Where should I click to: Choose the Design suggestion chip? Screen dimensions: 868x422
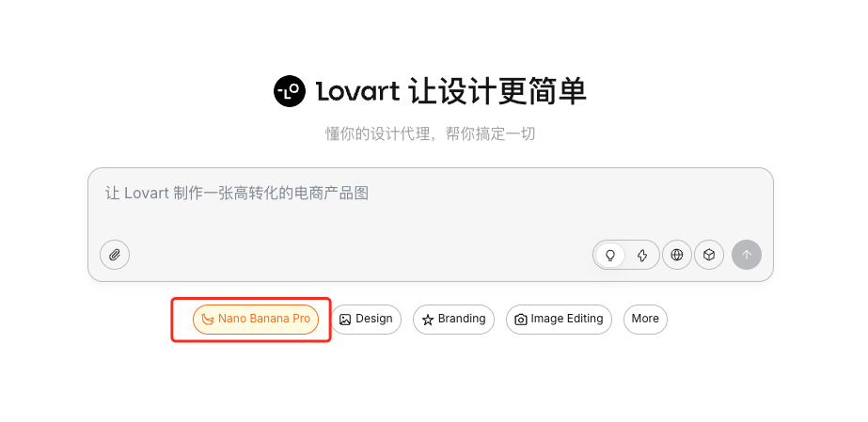coord(366,320)
